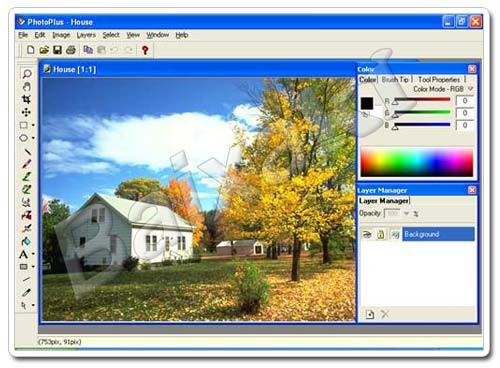Select the Zoom magnifier tool
The height and width of the screenshot is (368, 500).
coord(26,74)
